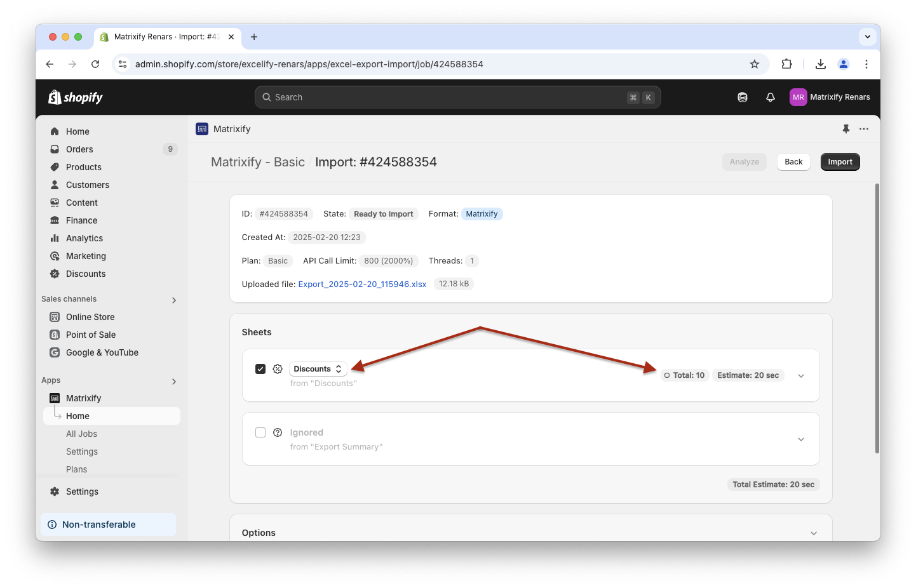
Task: Expand the Discounts sheet row chevron
Action: click(800, 376)
